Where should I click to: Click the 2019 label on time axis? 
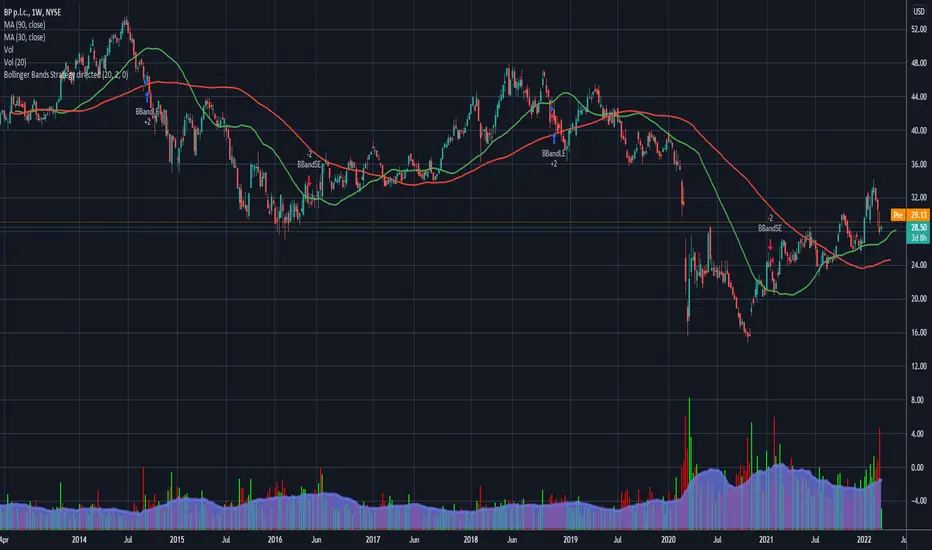[x=571, y=540]
